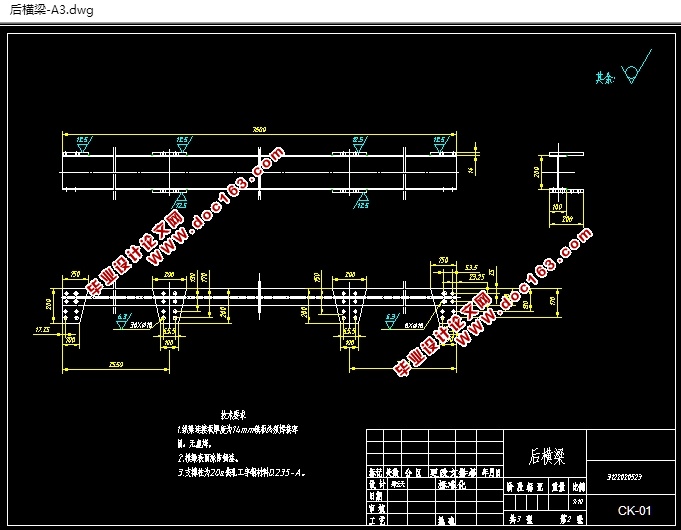Image resolution: width=681 pixels, height=530 pixels.
Task: Click the 6.3 roughness mark on front view
Action: [122, 317]
